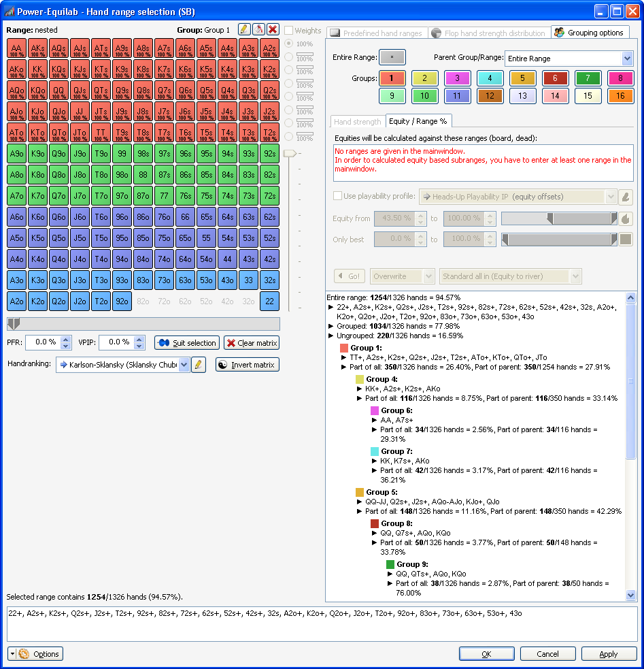Image resolution: width=644 pixels, height=669 pixels.
Task: Click the group tree scrollbar down arrow
Action: (x=630, y=594)
